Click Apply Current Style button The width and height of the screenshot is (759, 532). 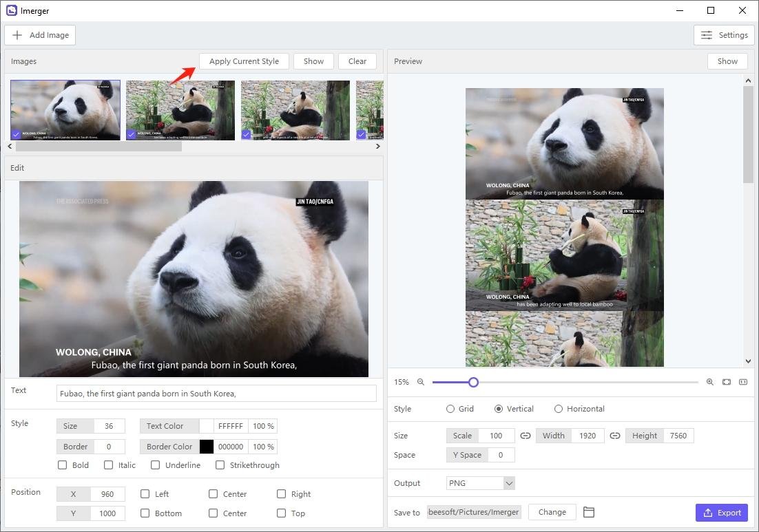(244, 61)
